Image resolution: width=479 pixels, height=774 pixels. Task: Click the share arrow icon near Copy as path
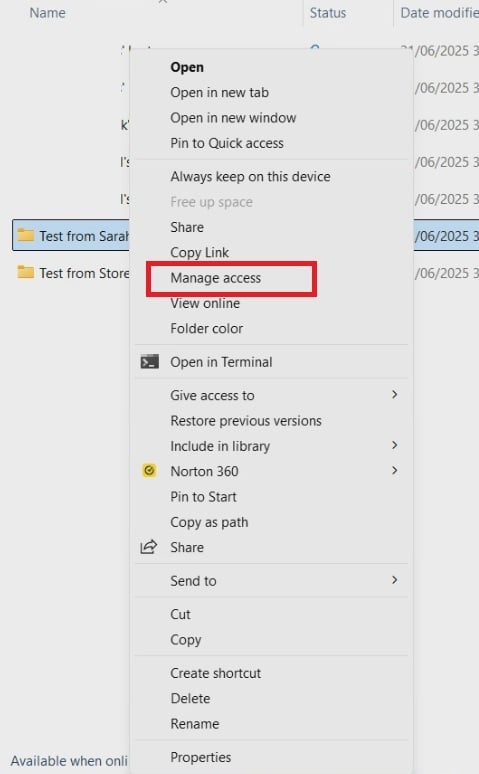[x=149, y=546]
